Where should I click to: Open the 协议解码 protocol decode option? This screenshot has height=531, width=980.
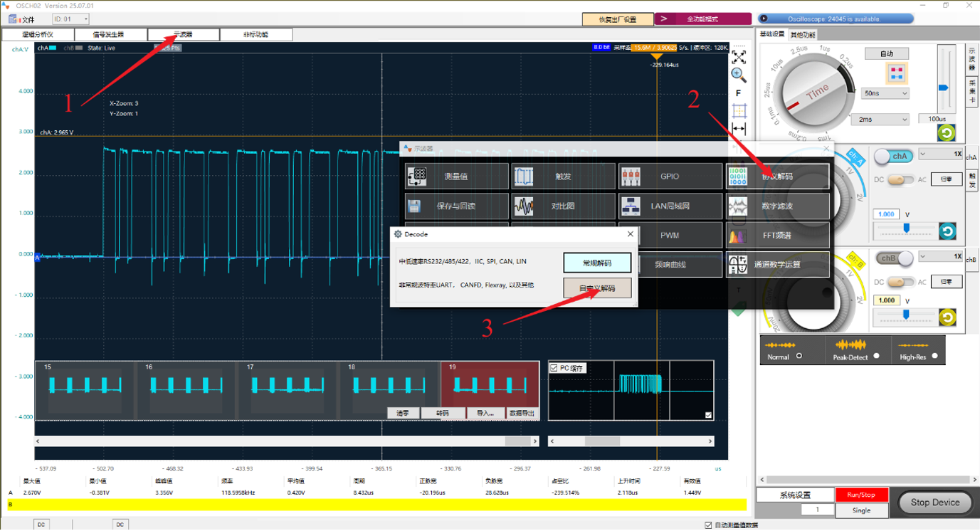point(777,177)
